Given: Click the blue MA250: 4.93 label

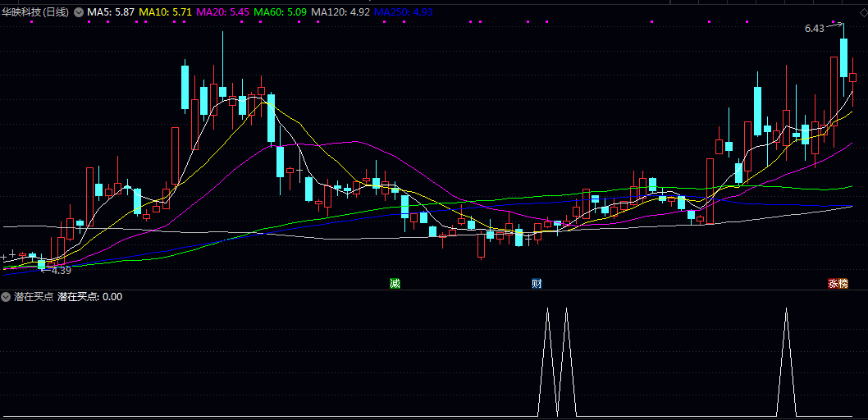Looking at the screenshot, I should (404, 11).
